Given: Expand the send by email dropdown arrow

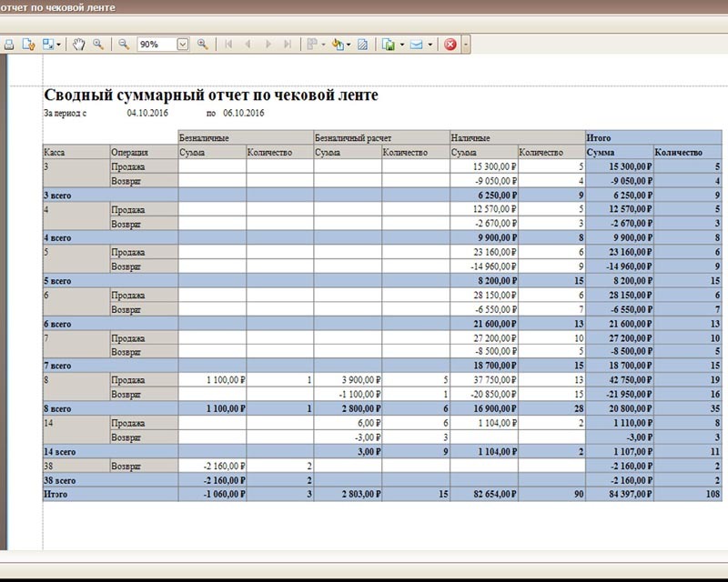Looking at the screenshot, I should pyautogui.click(x=430, y=44).
